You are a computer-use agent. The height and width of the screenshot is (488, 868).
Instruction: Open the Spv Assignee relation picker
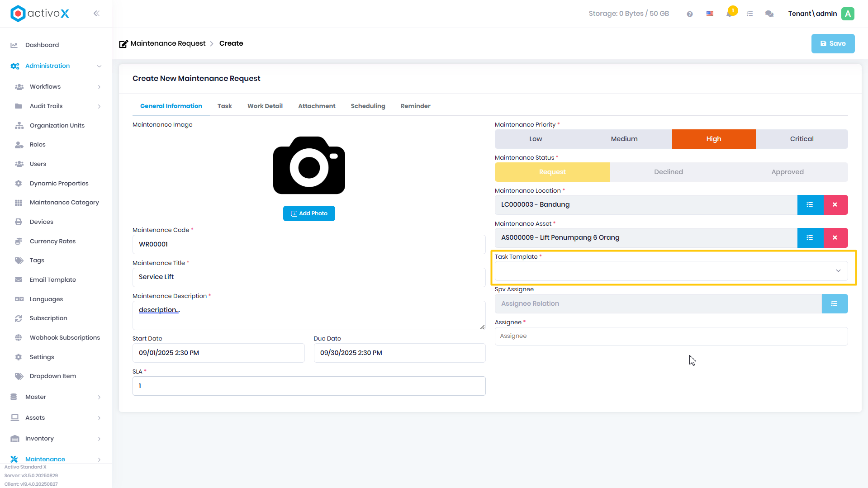834,304
